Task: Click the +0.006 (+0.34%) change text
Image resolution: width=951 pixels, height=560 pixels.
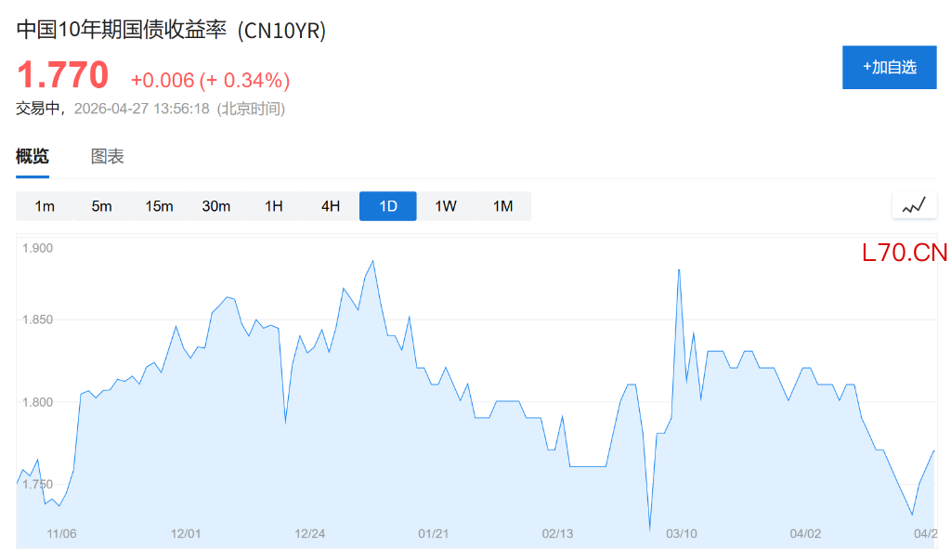Action: [210, 81]
